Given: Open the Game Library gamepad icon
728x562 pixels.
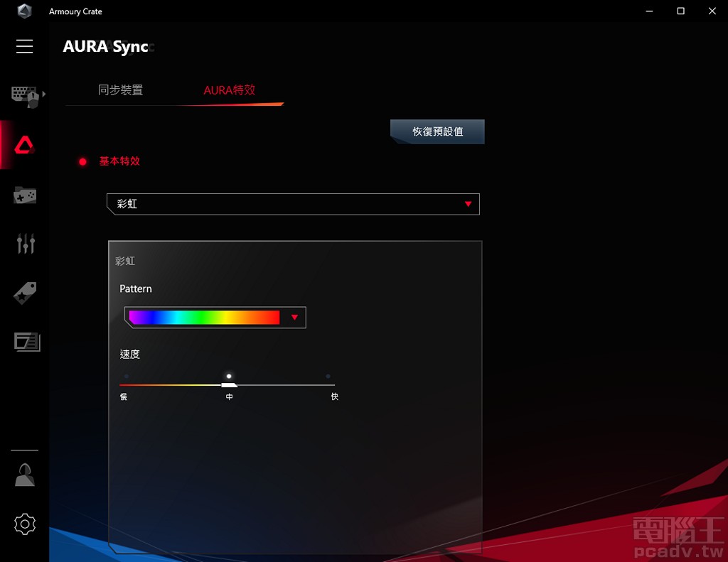Looking at the screenshot, I should point(23,195).
